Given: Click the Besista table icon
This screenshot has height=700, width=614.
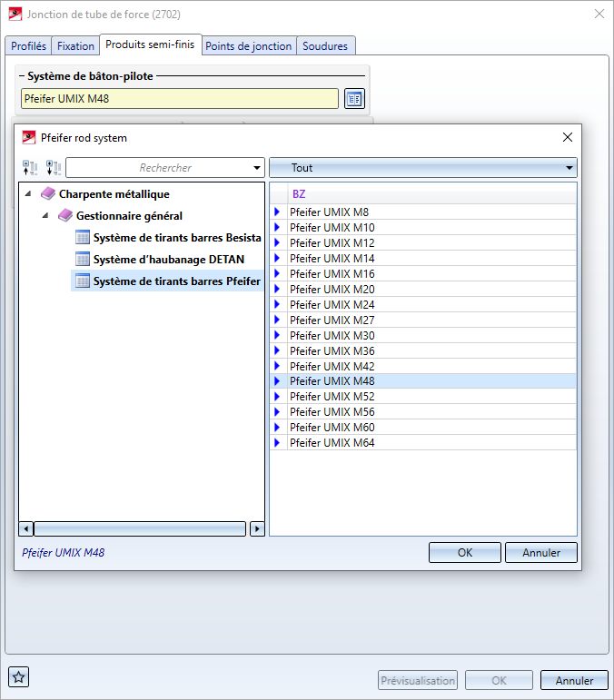Looking at the screenshot, I should click(x=83, y=238).
